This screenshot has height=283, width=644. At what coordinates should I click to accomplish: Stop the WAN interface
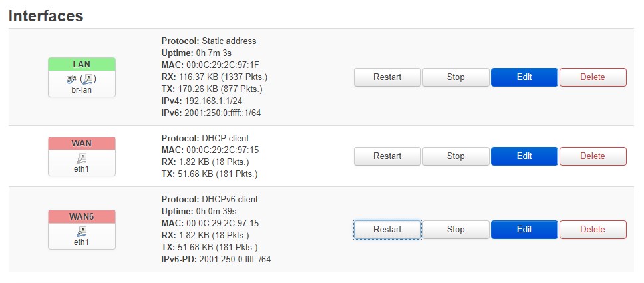[x=456, y=156]
